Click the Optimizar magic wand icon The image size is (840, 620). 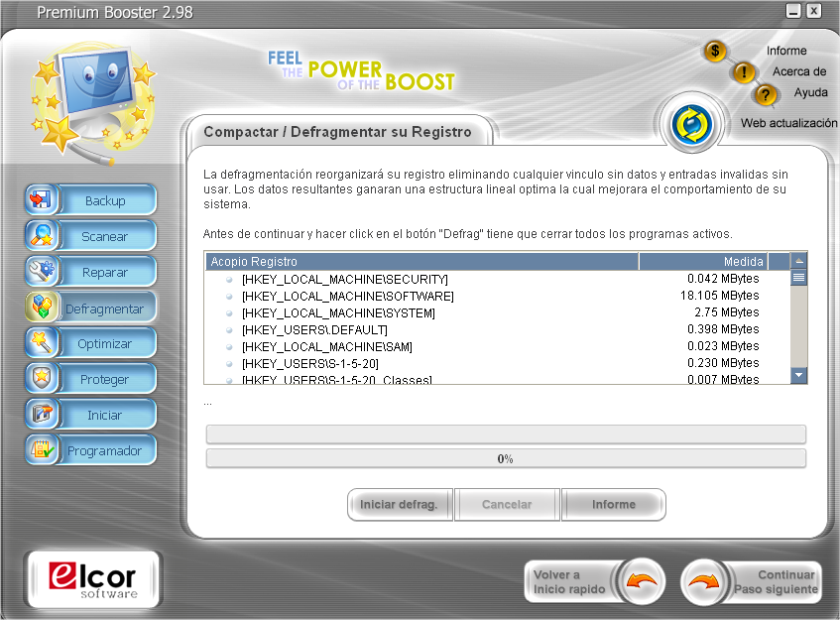tap(41, 342)
